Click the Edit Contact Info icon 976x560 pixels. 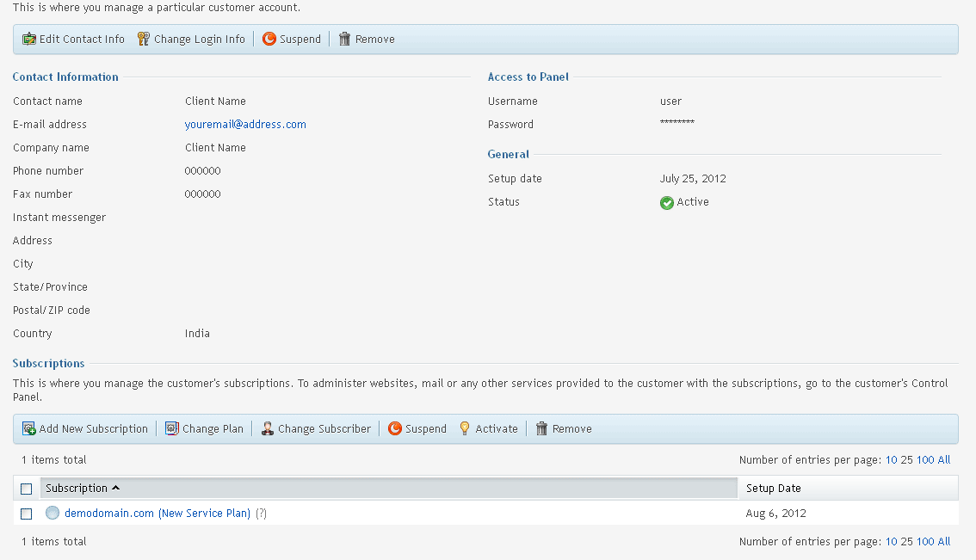coord(29,40)
